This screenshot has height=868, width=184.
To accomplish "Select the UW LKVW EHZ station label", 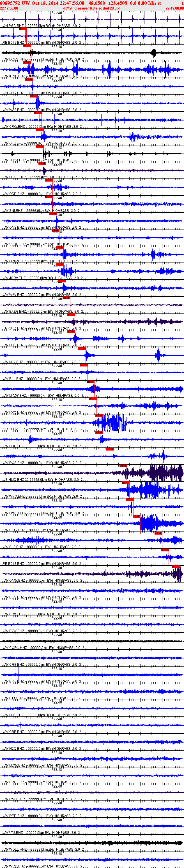I will pyautogui.click(x=43, y=396).
